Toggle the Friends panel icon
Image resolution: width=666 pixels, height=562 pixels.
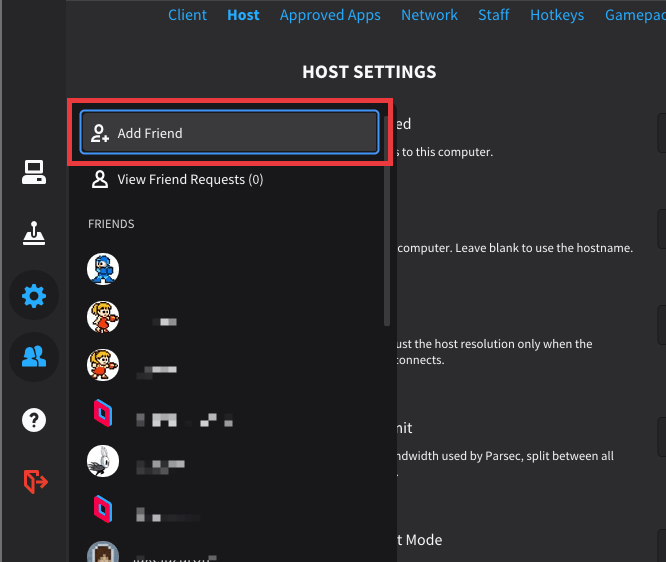[34, 357]
